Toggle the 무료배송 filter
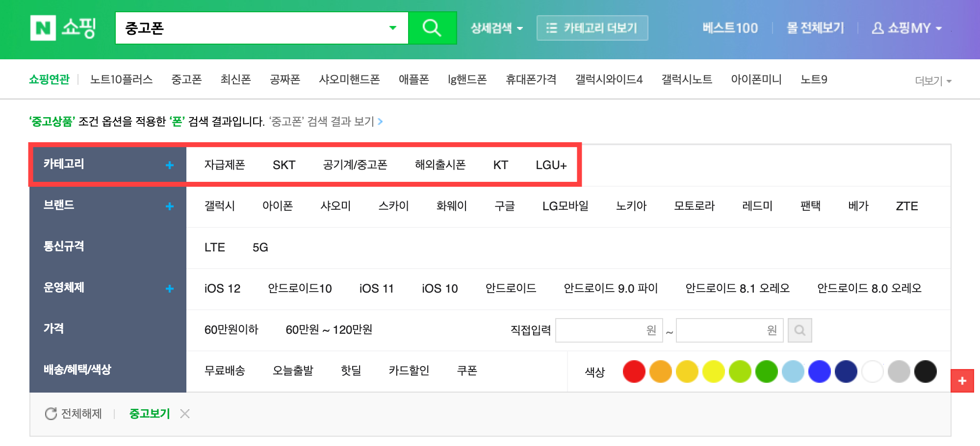 pyautogui.click(x=225, y=371)
